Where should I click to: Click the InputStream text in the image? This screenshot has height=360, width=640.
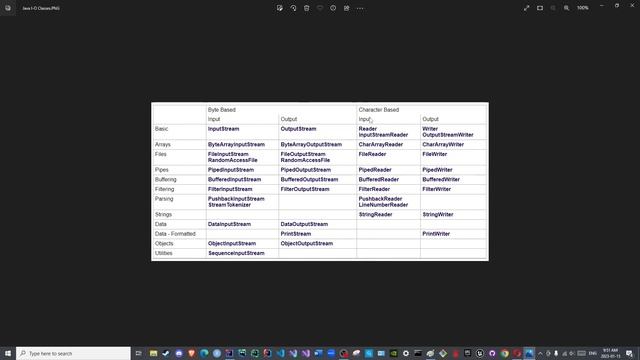223,129
